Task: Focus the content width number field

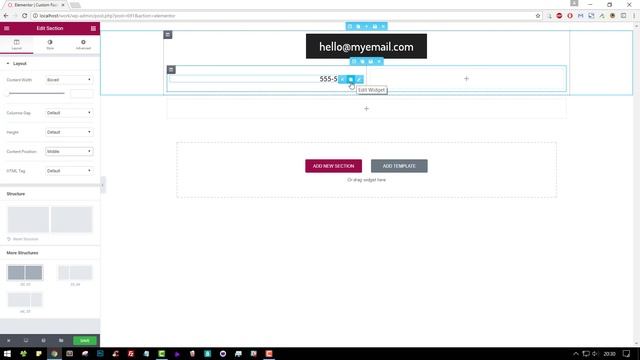Action: pyautogui.click(x=81, y=93)
